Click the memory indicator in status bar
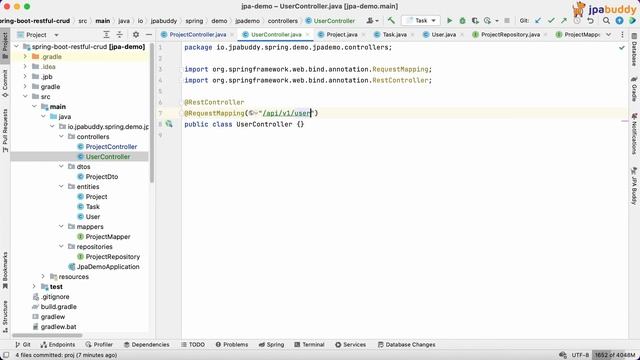The height and width of the screenshot is (360, 640). point(615,355)
